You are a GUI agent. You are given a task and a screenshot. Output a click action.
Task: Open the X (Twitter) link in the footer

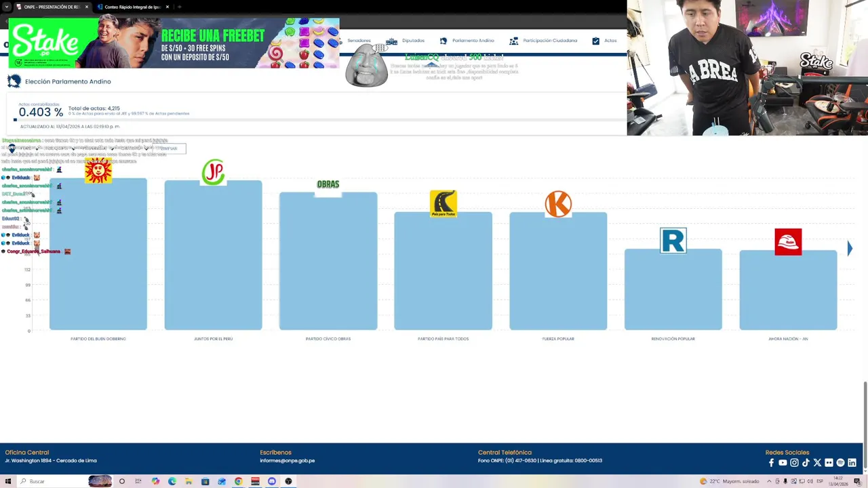coord(817,463)
